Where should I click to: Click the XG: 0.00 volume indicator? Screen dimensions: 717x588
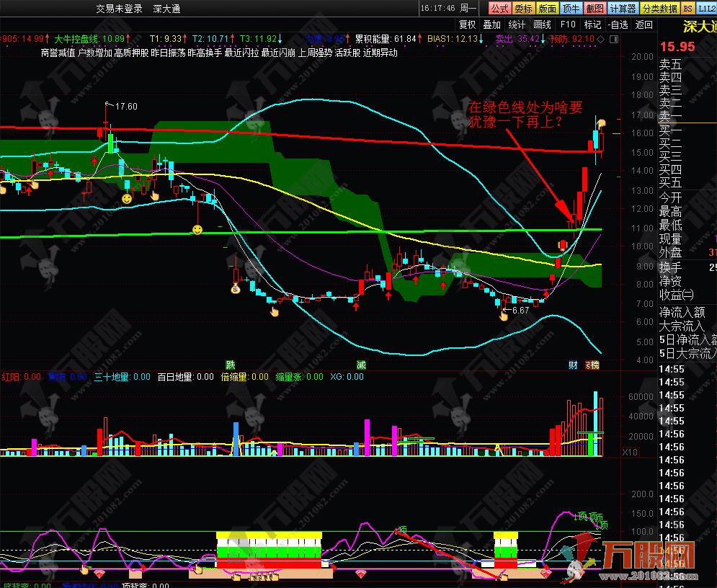point(347,377)
